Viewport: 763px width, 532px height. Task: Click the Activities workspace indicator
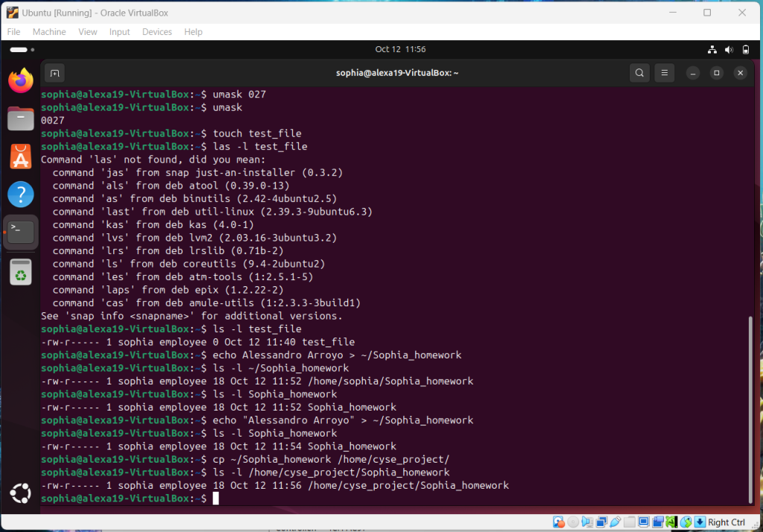point(19,49)
